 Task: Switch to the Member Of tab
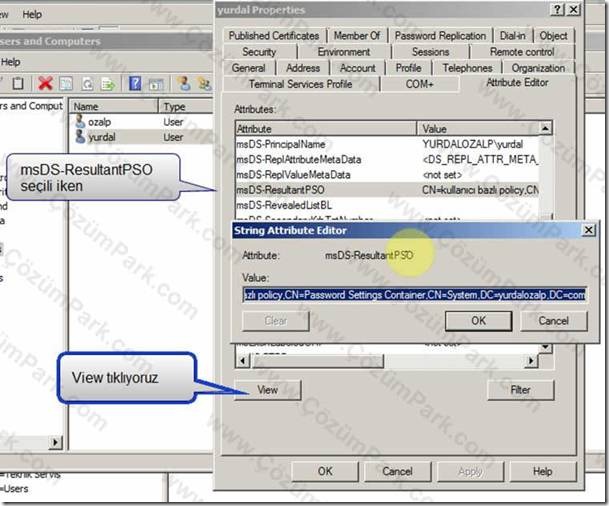click(x=357, y=36)
